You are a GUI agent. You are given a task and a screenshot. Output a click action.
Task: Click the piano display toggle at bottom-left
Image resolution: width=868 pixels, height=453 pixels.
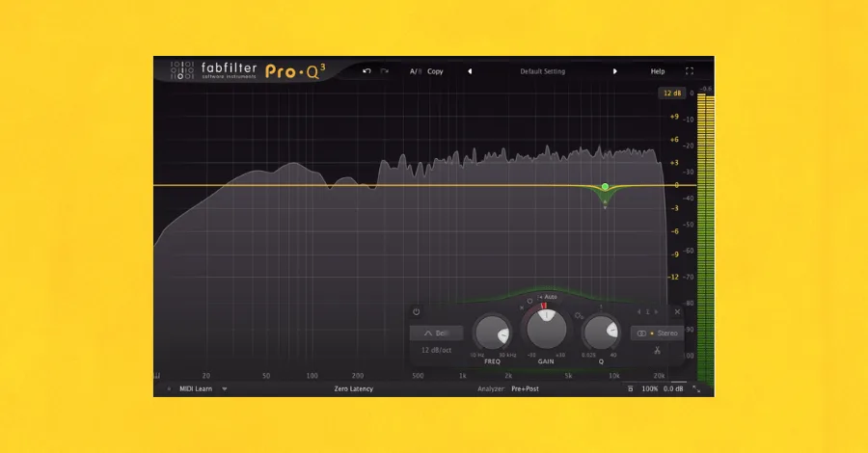157,376
